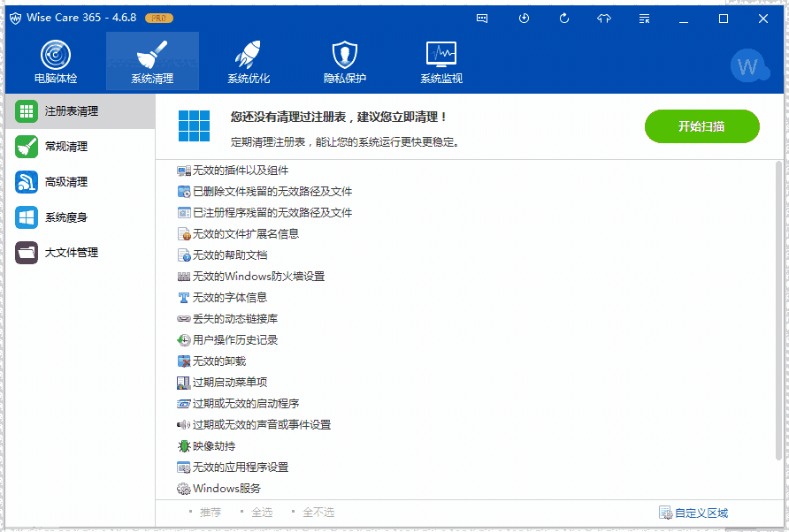Click the Windows registry grid icon

(195, 126)
